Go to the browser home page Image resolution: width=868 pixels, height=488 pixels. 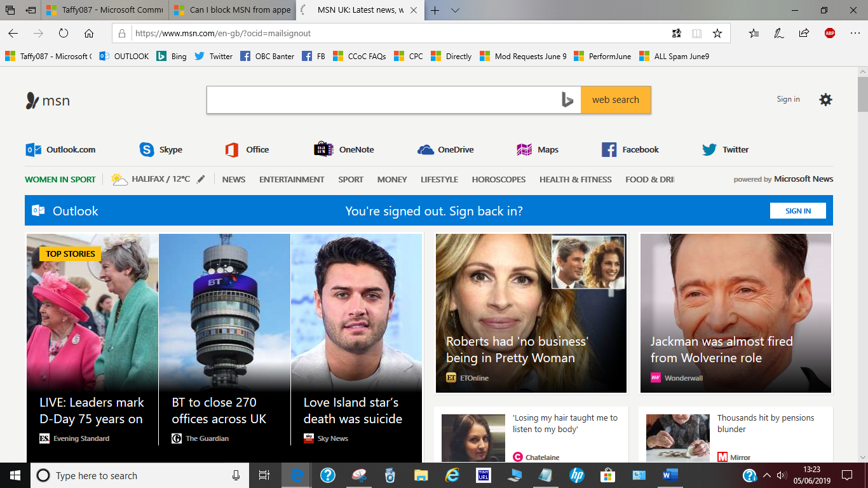(x=89, y=33)
